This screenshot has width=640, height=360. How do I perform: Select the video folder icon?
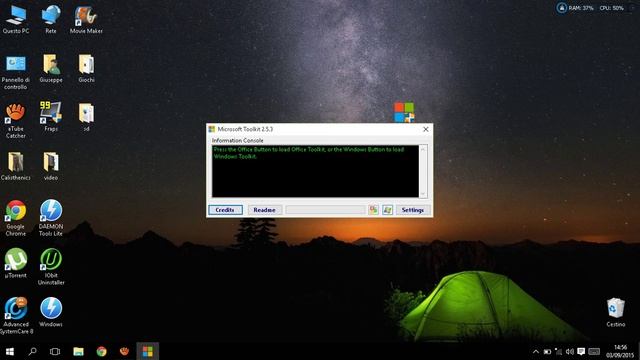51,166
